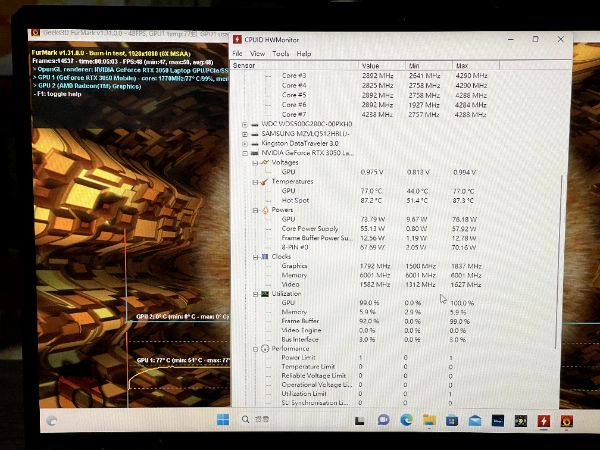Open the Tools menu in HWMonitor

pyautogui.click(x=280, y=54)
